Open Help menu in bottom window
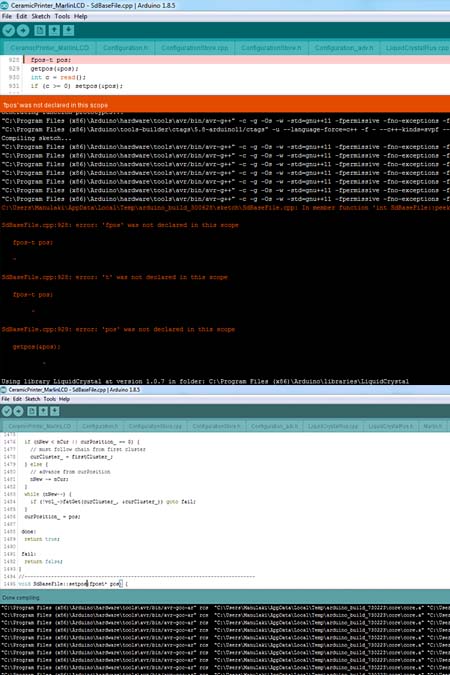 (64, 399)
